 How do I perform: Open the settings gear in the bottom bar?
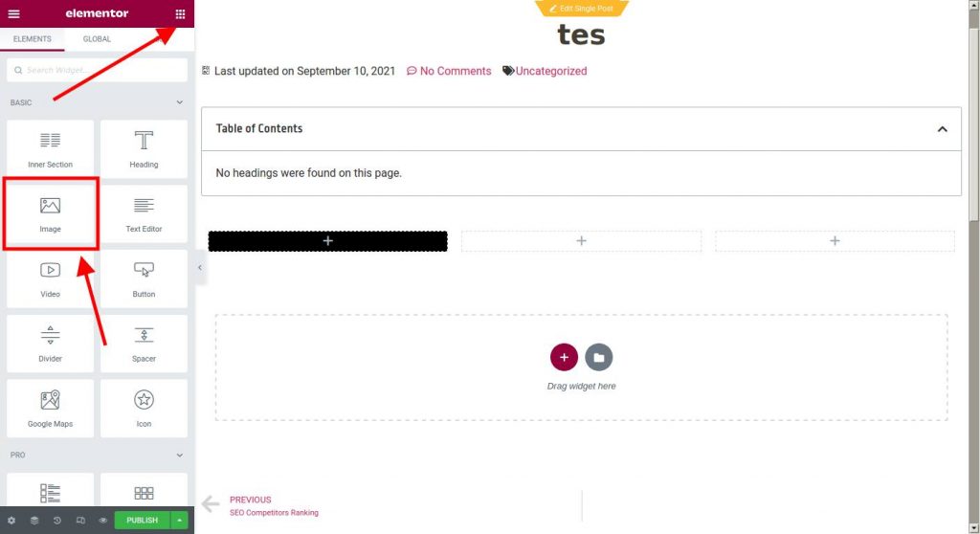[11, 521]
